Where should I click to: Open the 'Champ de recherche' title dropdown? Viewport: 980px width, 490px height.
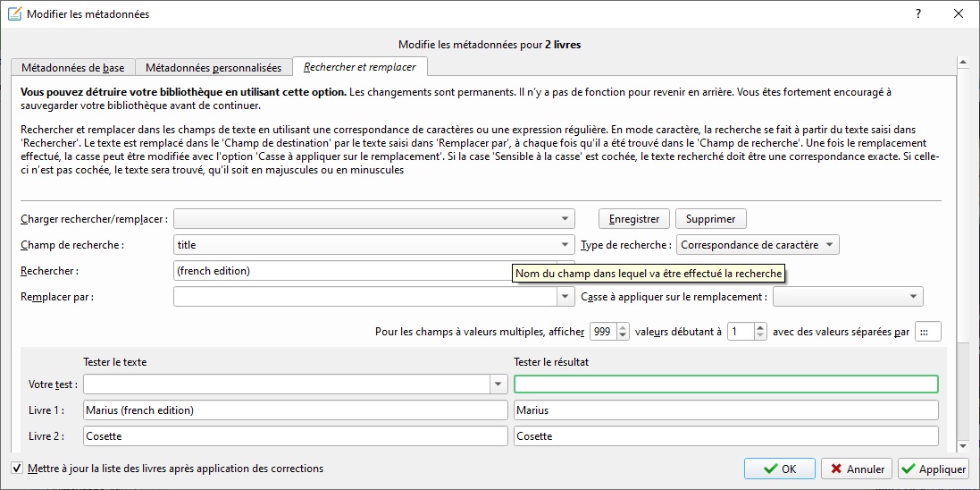click(565, 245)
